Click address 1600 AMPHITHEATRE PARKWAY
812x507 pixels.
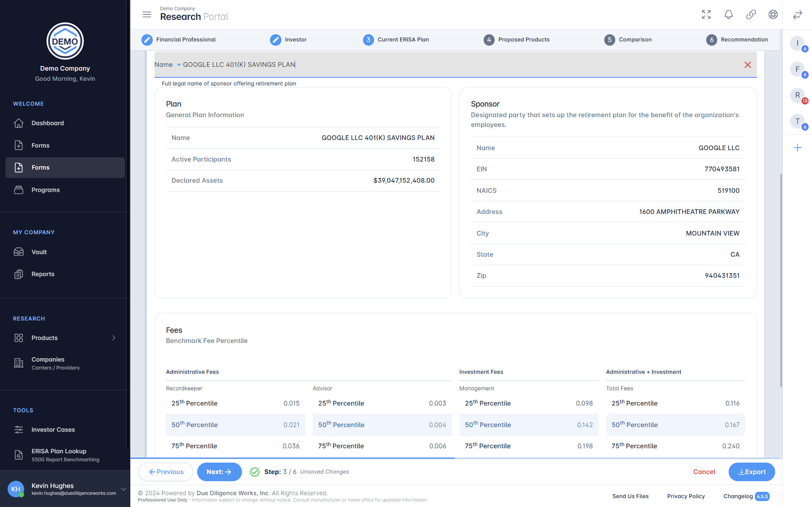[689, 212]
